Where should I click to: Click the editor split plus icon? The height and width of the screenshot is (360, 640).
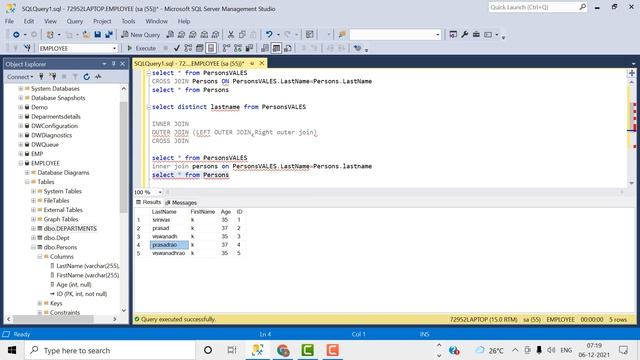coord(631,73)
